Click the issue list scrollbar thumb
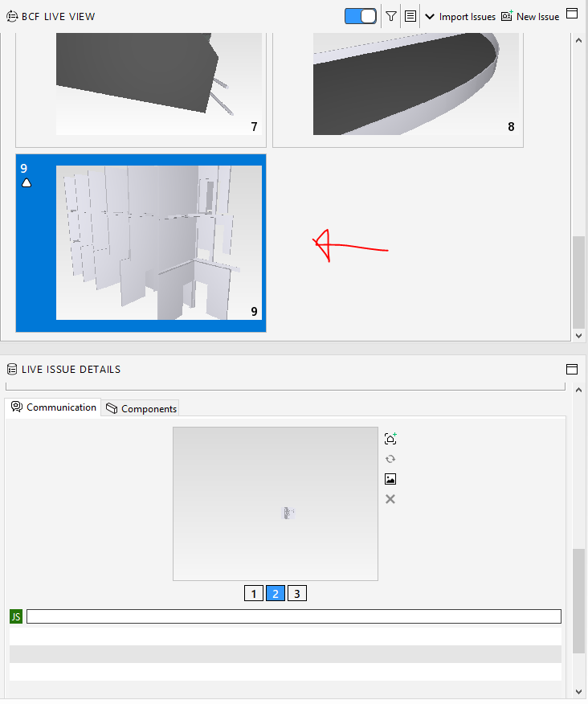This screenshot has height=704, width=588. click(578, 282)
